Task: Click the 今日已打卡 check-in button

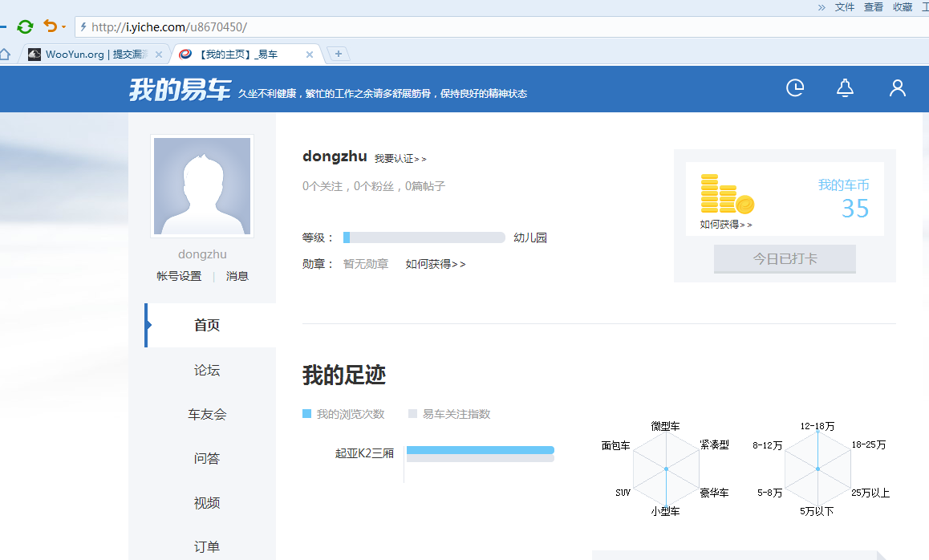Action: 785,259
